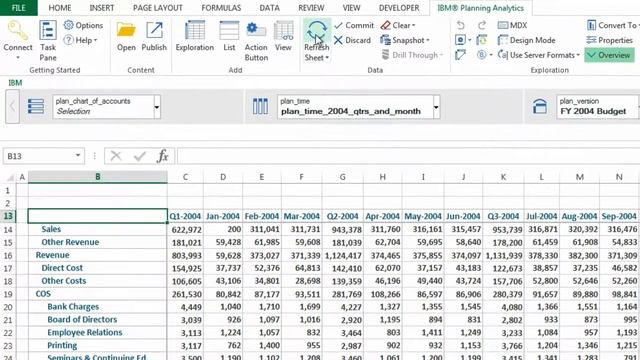This screenshot has width=640, height=360.
Task: Click the context icon beside plan_version
Action: [540, 107]
